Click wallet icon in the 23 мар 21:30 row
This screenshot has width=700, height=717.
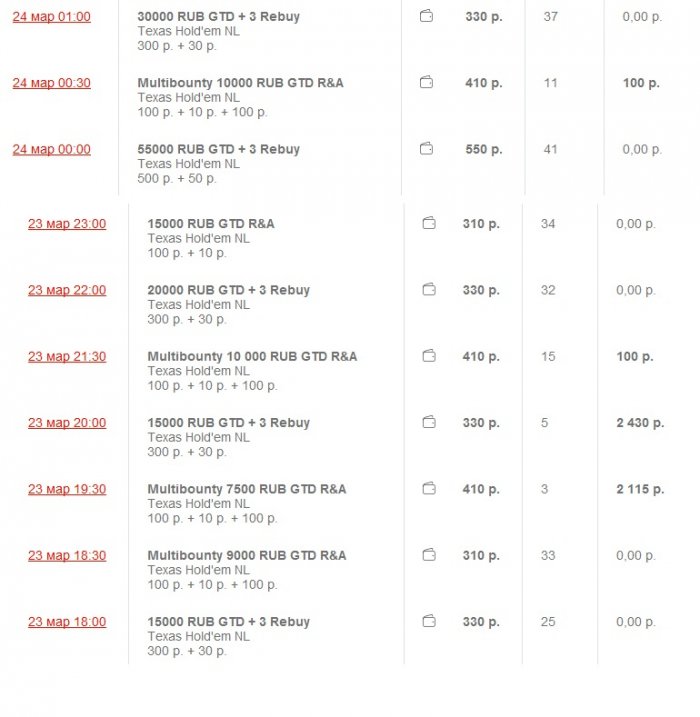(x=429, y=356)
